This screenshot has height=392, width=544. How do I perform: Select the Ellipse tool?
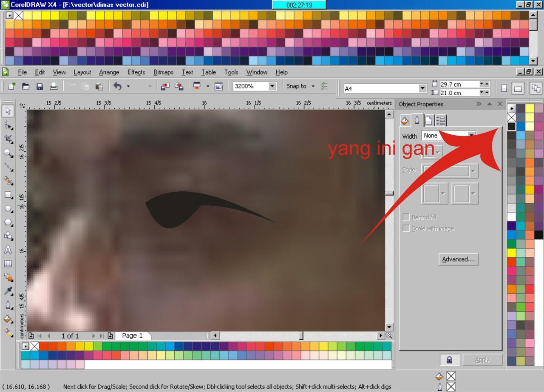tap(8, 208)
